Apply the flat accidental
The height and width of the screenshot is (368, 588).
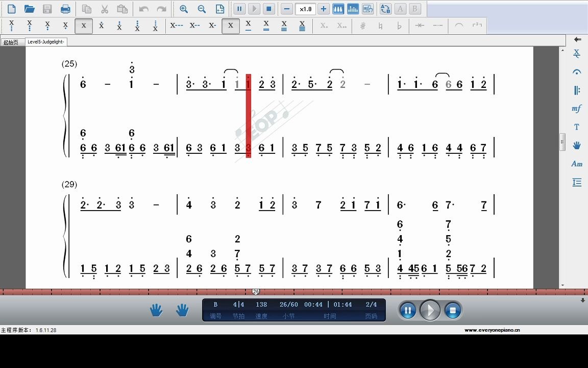click(399, 26)
